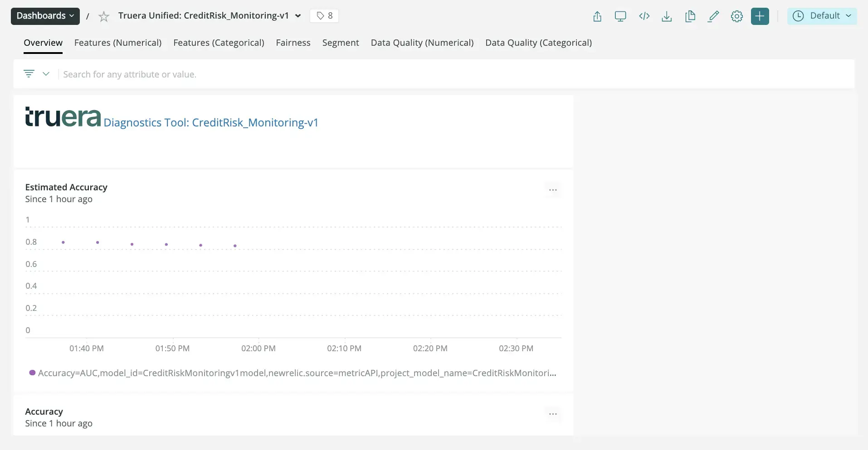868x450 pixels.
Task: Click the Accuracy widget title
Action: pyautogui.click(x=44, y=411)
